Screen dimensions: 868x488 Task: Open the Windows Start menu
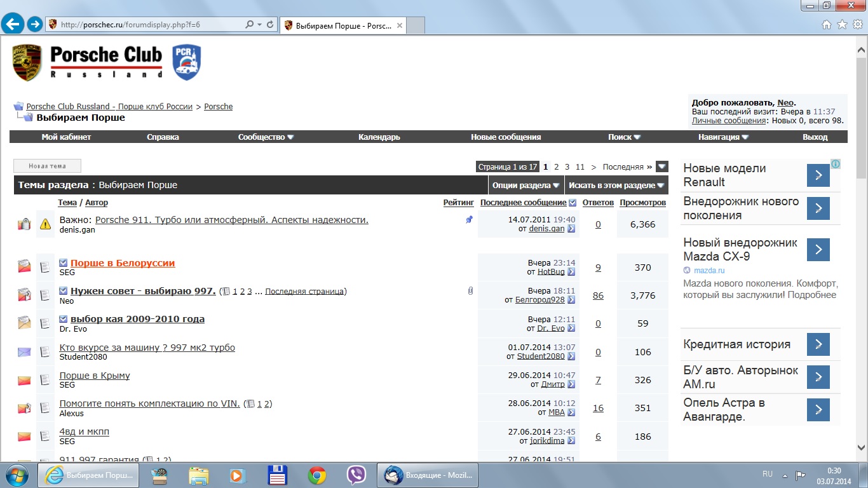(17, 475)
